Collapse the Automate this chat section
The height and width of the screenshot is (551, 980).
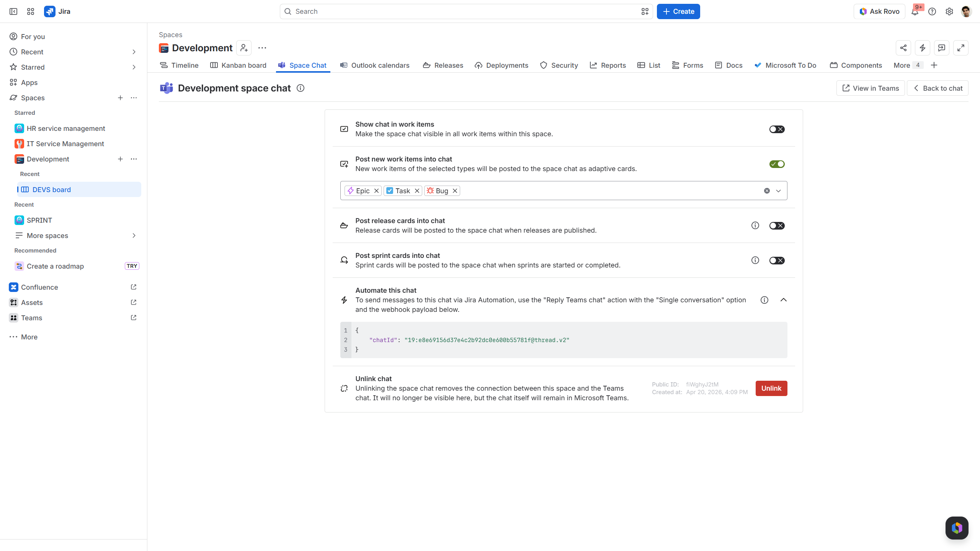tap(784, 300)
